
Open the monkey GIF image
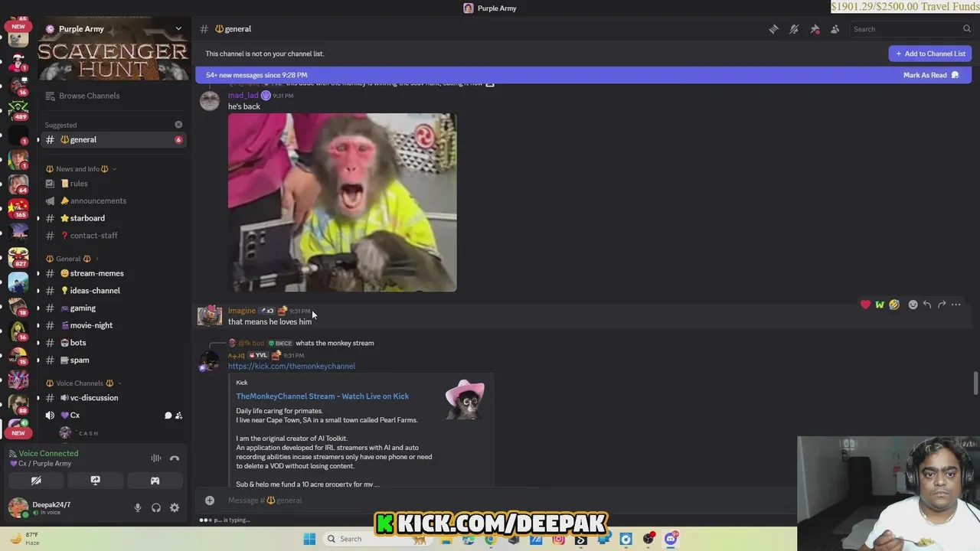click(x=342, y=203)
